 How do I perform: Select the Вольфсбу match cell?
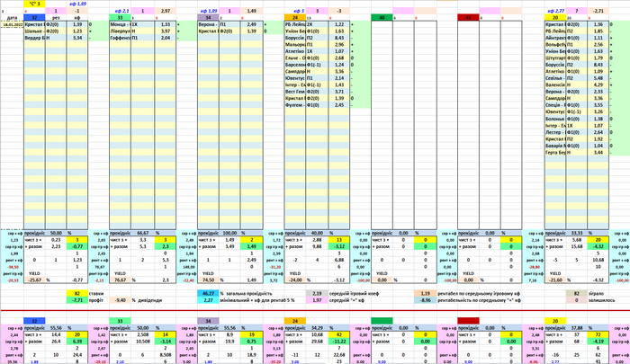pyautogui.click(x=555, y=45)
